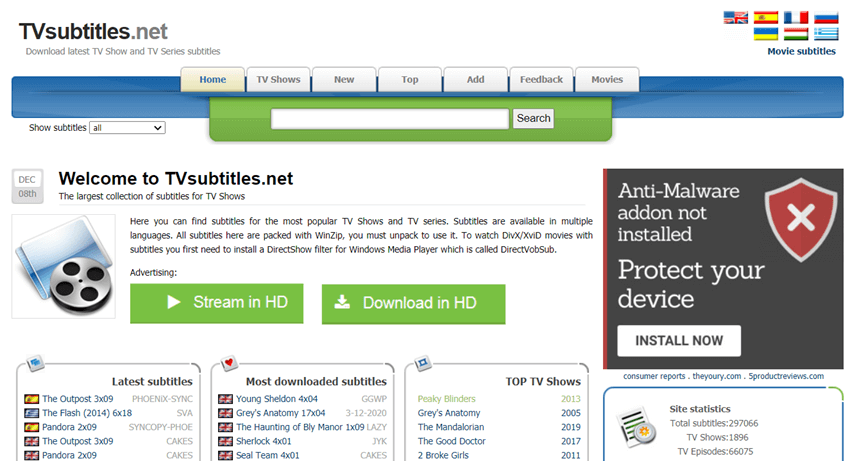Open Sherlock 4x01 subtitle link
The image size is (850, 461).
(x=263, y=441)
